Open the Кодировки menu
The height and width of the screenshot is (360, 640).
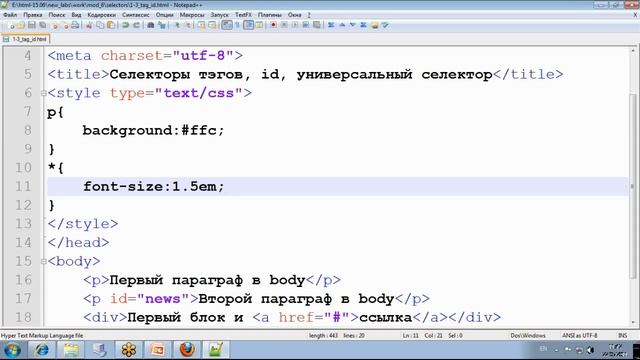click(101, 15)
